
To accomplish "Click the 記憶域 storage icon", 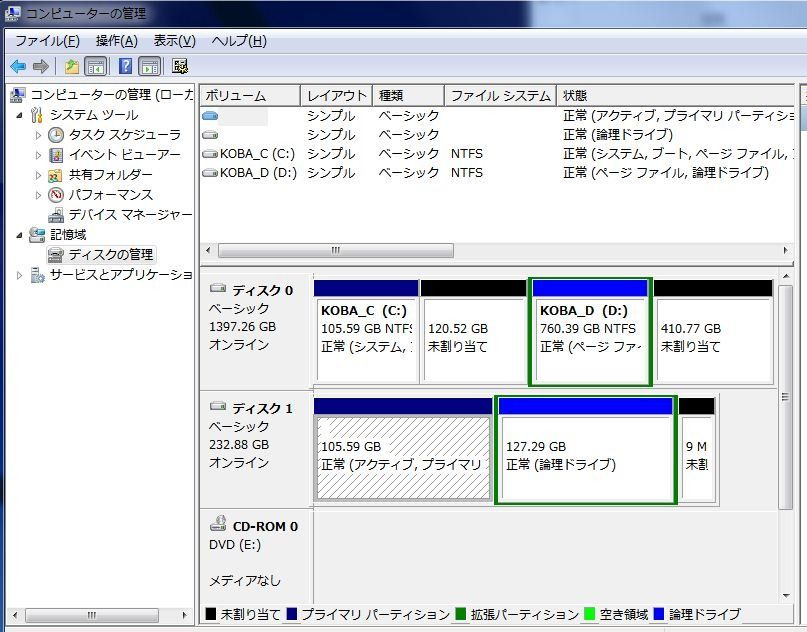I will 37,235.
